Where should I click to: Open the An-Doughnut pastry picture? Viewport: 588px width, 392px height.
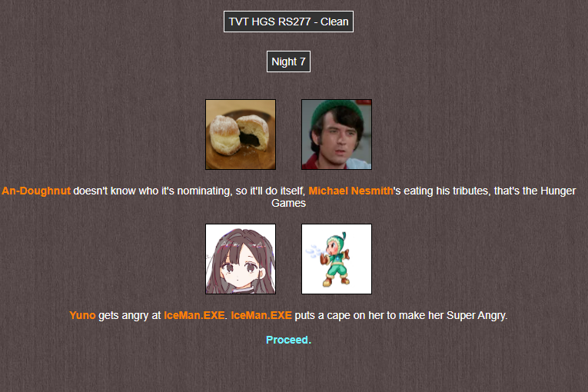coord(241,135)
